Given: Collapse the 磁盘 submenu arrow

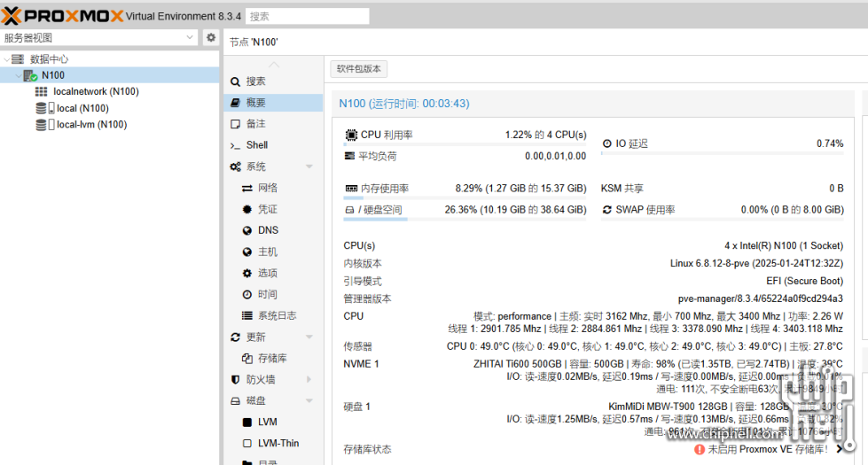Looking at the screenshot, I should pyautogui.click(x=309, y=401).
